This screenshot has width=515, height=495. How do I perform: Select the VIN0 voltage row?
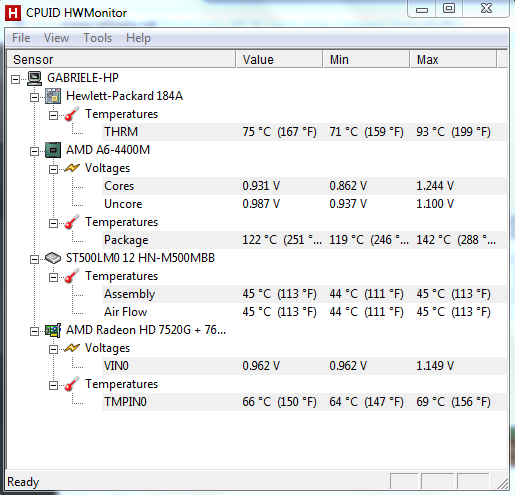pyautogui.click(x=305, y=366)
